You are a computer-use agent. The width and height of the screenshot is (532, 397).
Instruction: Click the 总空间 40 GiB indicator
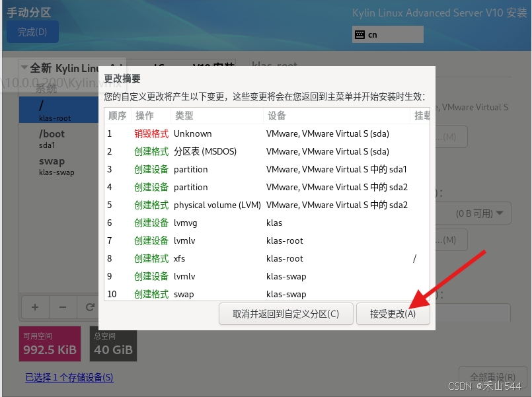click(113, 343)
